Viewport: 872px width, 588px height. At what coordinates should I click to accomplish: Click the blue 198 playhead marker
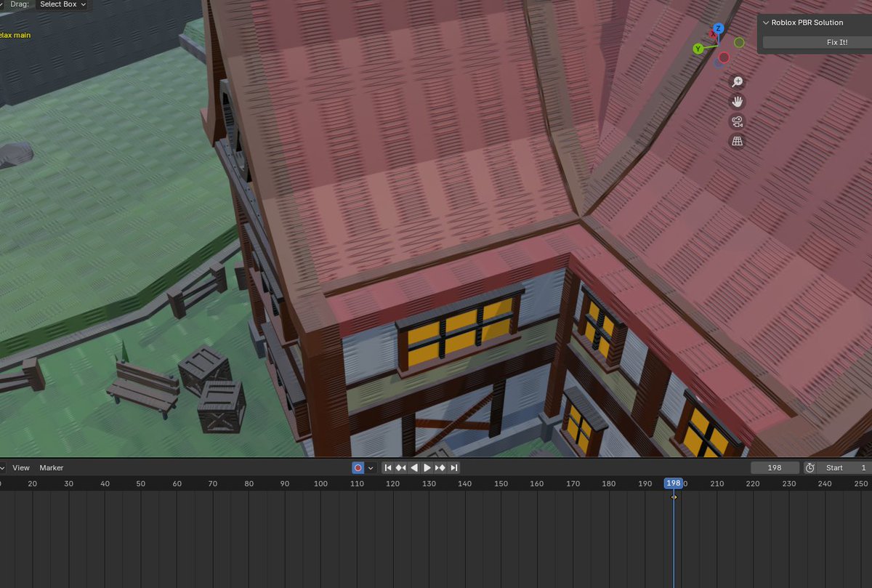[674, 483]
